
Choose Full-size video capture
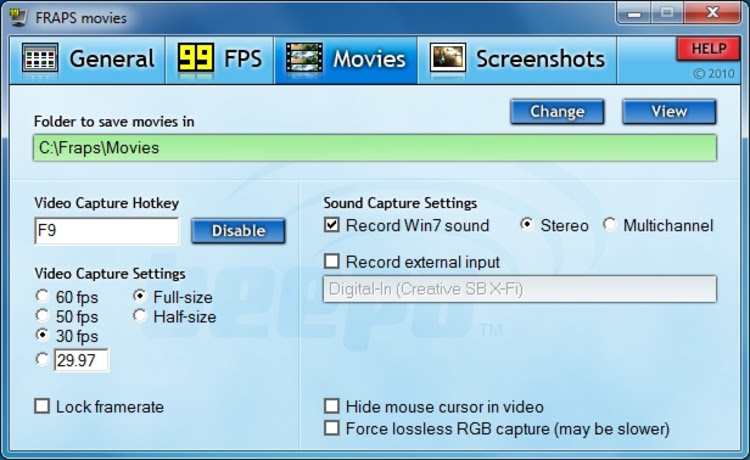click(x=140, y=296)
